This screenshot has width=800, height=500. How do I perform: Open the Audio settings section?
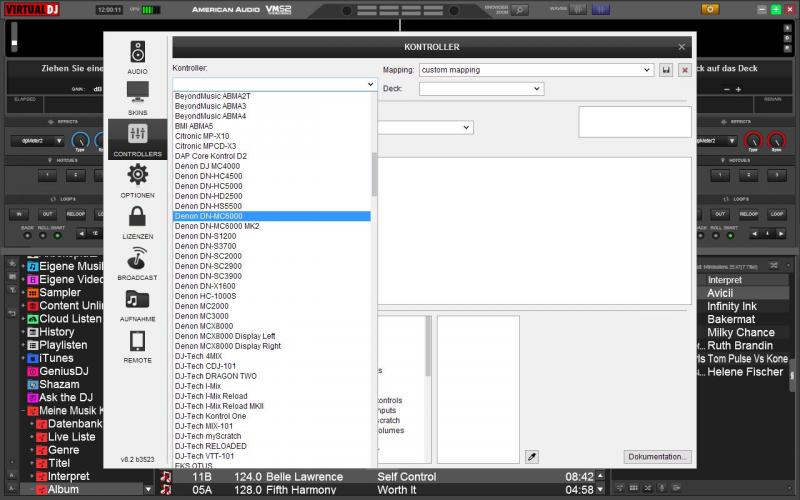point(137,58)
